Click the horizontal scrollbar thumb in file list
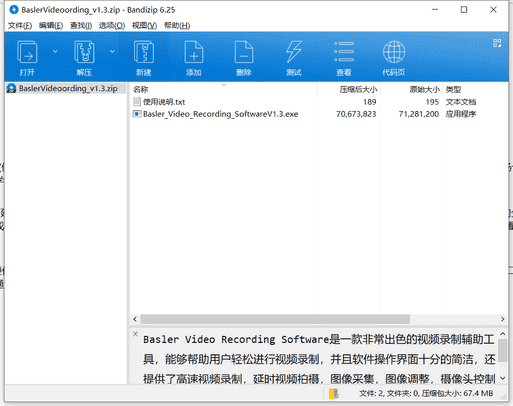This screenshot has height=406, width=513. click(x=275, y=319)
